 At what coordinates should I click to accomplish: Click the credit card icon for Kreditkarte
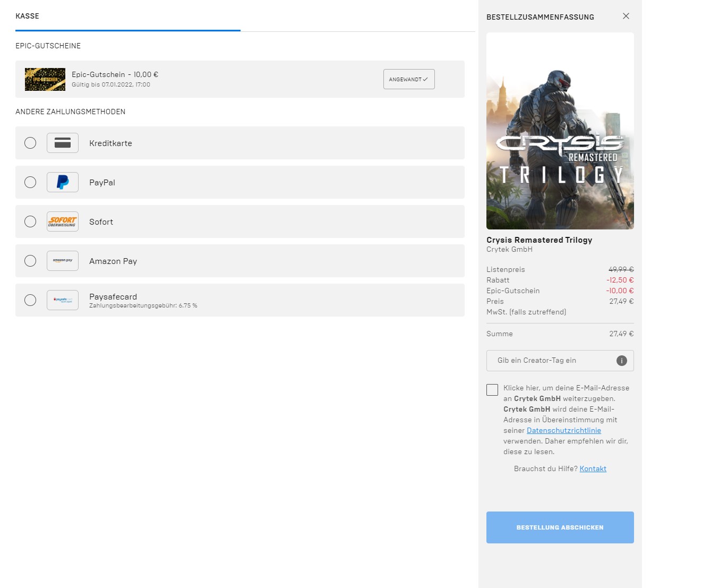click(63, 143)
